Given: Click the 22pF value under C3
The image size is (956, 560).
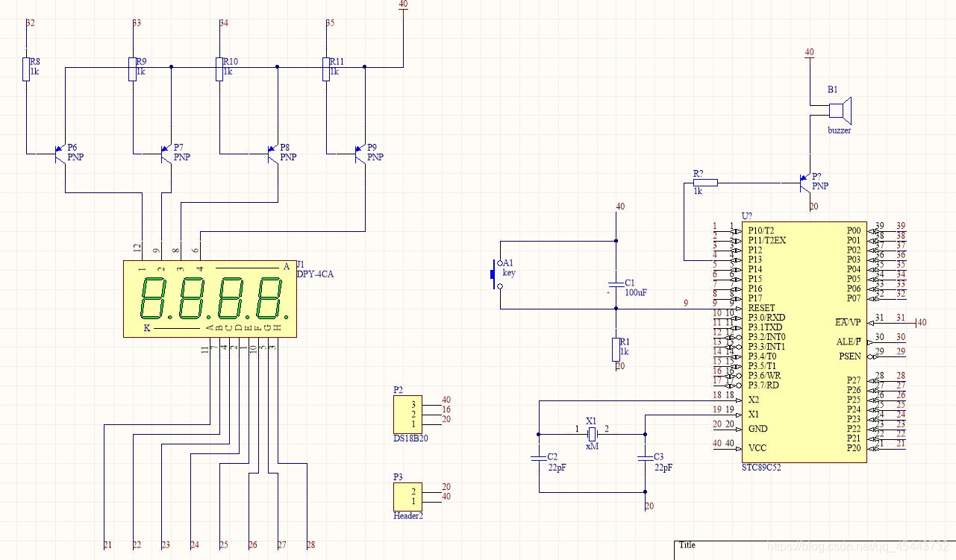Looking at the screenshot, I should [663, 468].
